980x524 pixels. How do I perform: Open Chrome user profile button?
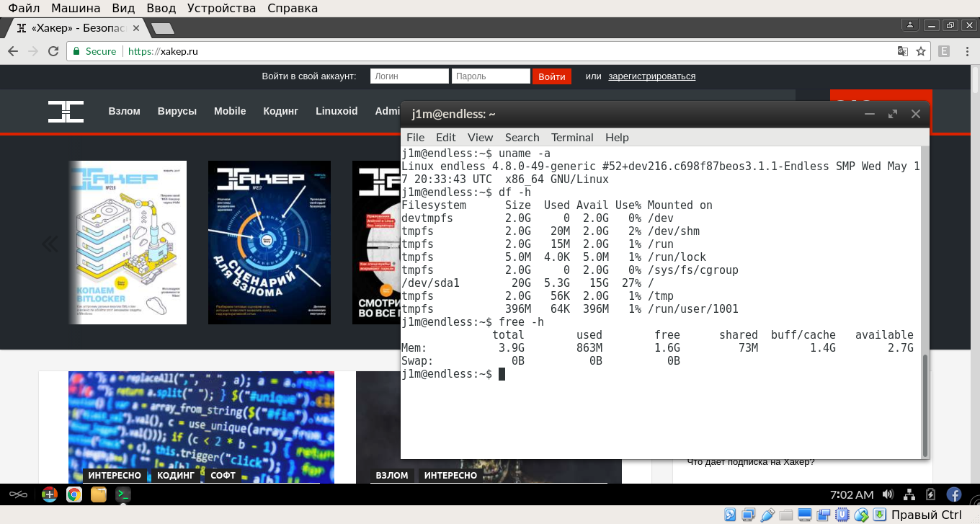click(x=911, y=25)
